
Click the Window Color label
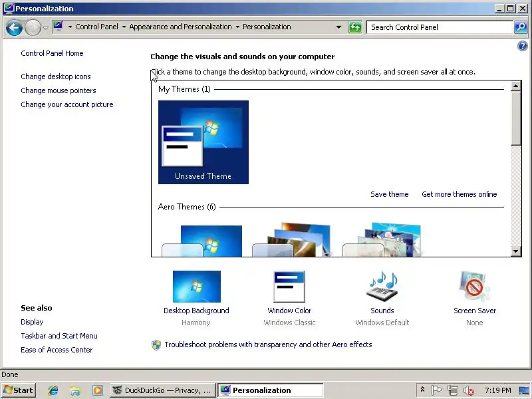pyautogui.click(x=289, y=311)
